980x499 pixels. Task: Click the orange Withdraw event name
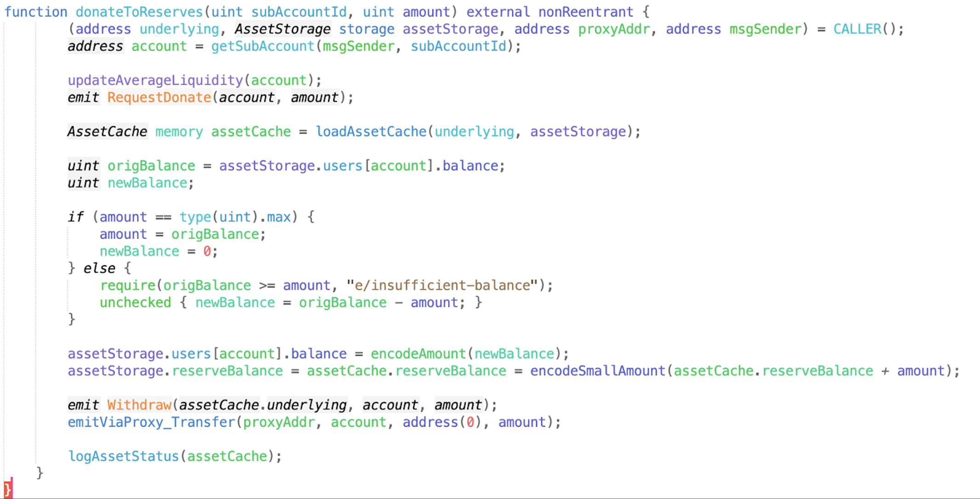coord(139,405)
